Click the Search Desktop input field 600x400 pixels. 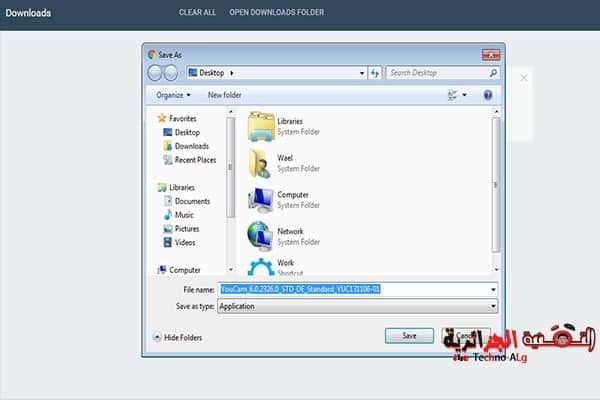coord(437,73)
